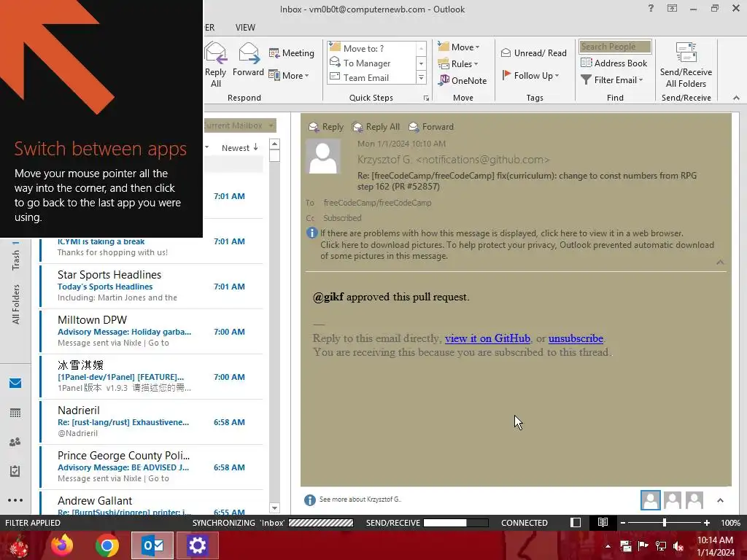The width and height of the screenshot is (747, 560).
Task: Open Outlook help question mark
Action: pyautogui.click(x=651, y=8)
